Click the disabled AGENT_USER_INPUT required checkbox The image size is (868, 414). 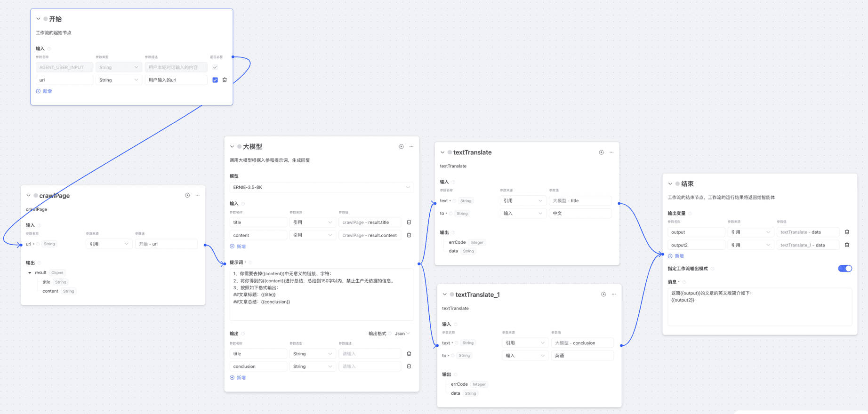[x=215, y=67]
